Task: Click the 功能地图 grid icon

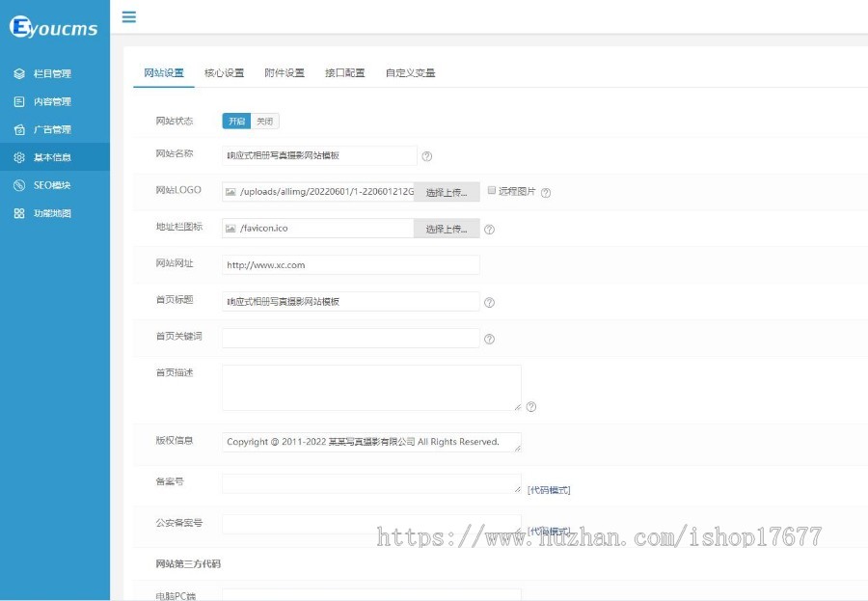Action: (x=19, y=213)
